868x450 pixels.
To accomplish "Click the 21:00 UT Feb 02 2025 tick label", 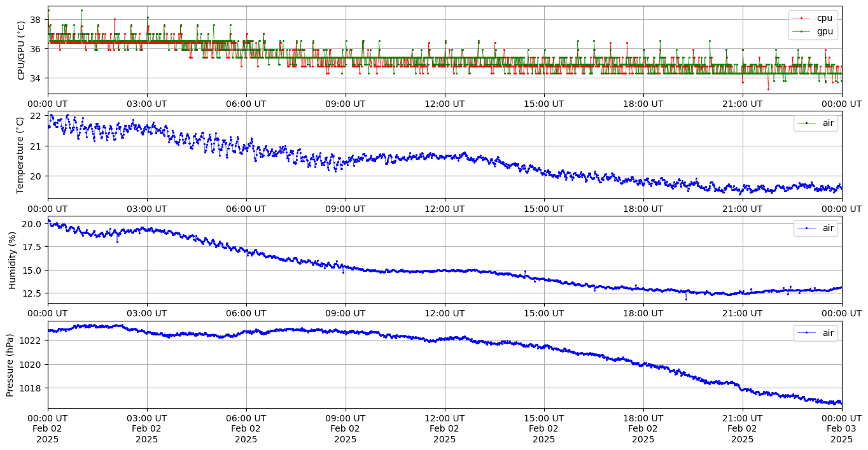I will click(x=742, y=428).
